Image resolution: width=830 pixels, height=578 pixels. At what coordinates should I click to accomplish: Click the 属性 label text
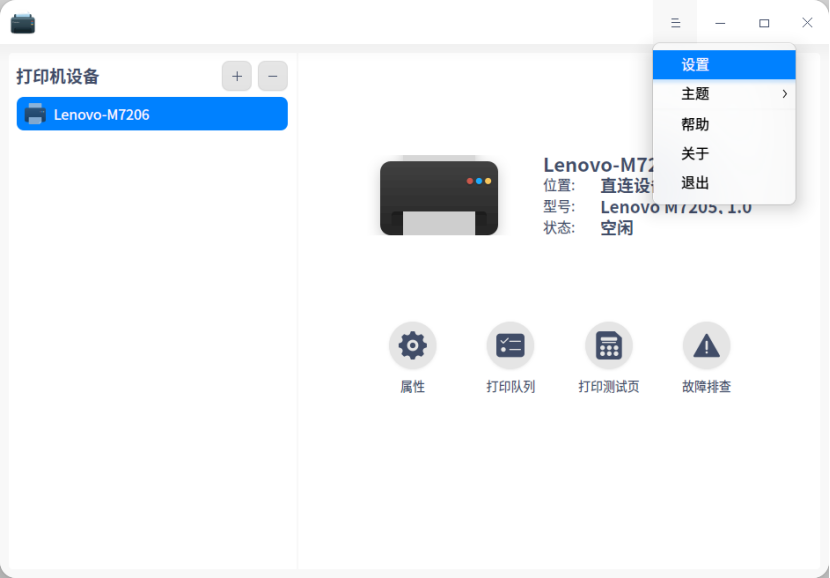click(412, 387)
